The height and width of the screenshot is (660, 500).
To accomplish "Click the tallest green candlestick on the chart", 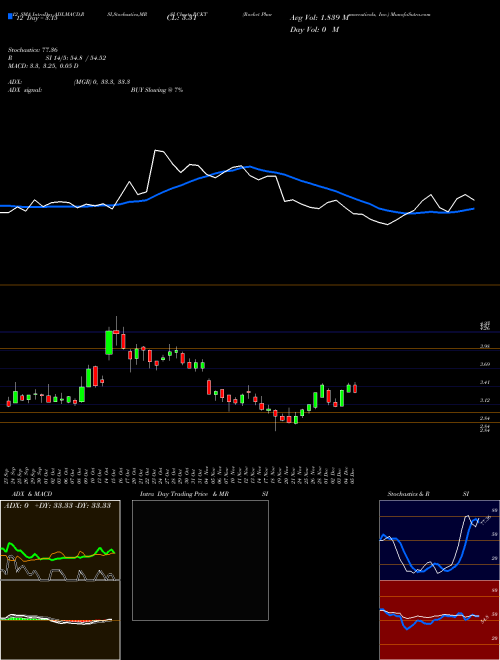I will point(109,343).
